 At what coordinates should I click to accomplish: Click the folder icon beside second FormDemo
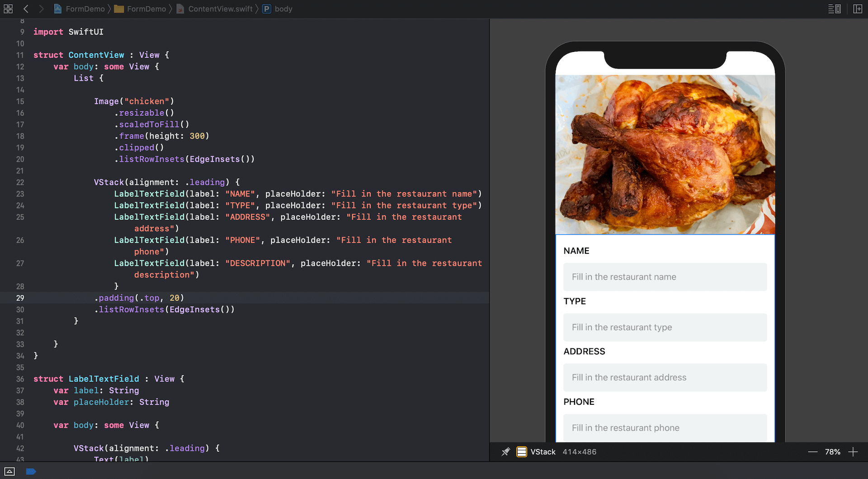[119, 9]
